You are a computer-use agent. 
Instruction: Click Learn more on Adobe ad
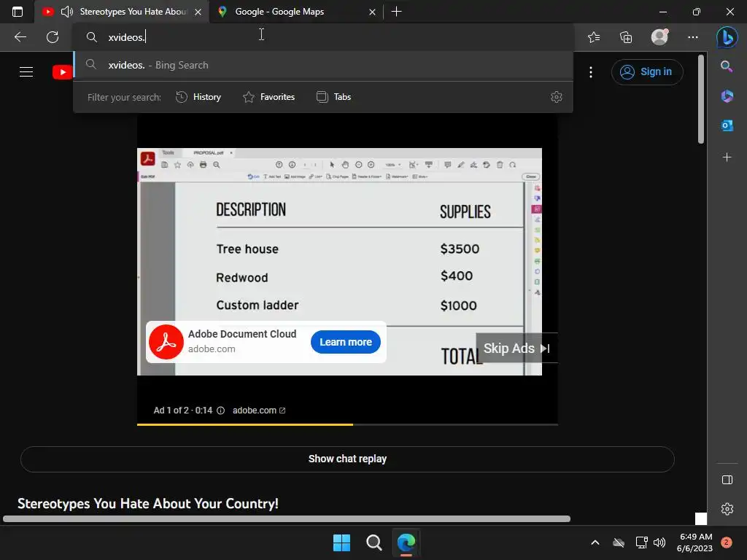[345, 342]
